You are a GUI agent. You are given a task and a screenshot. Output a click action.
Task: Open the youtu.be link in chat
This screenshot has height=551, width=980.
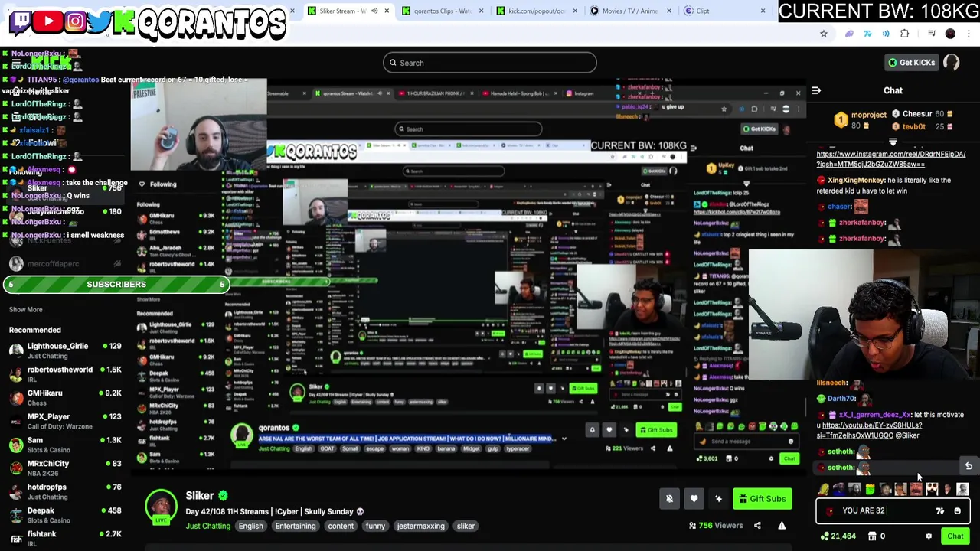click(868, 431)
